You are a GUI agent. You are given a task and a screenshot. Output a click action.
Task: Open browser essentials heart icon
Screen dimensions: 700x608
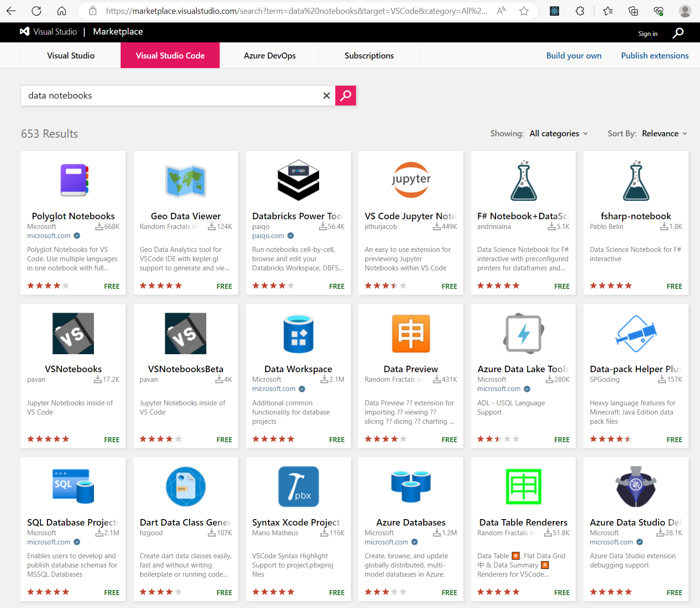pyautogui.click(x=659, y=11)
